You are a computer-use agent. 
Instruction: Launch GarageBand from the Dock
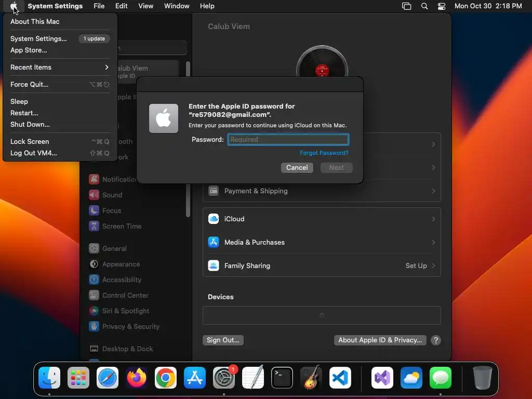(x=311, y=378)
